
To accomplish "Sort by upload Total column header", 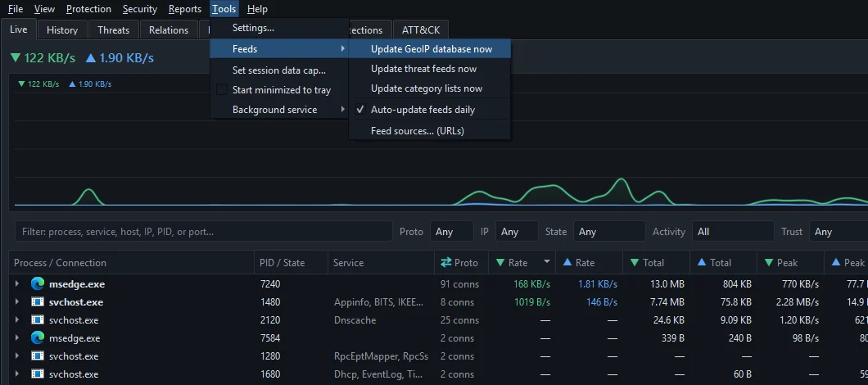I will [x=723, y=263].
